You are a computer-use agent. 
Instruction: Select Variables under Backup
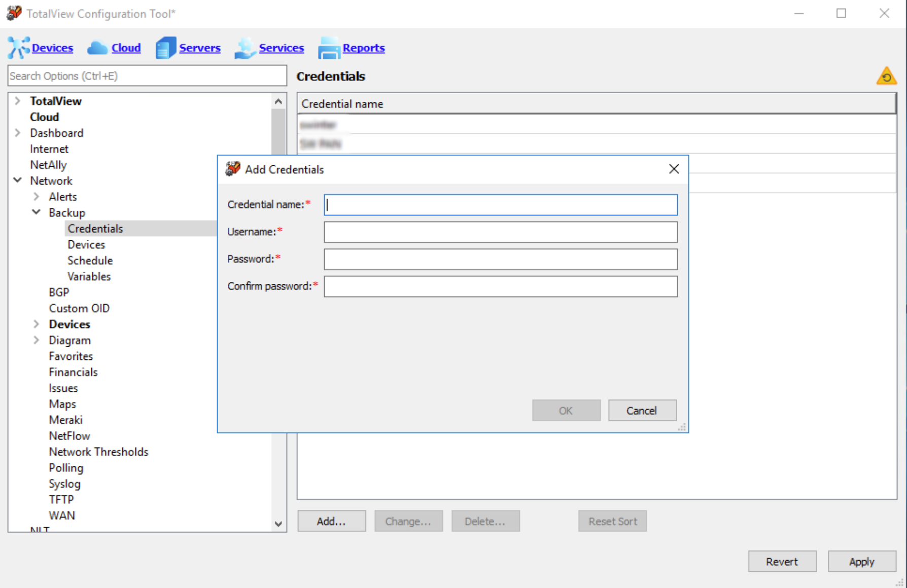(89, 276)
